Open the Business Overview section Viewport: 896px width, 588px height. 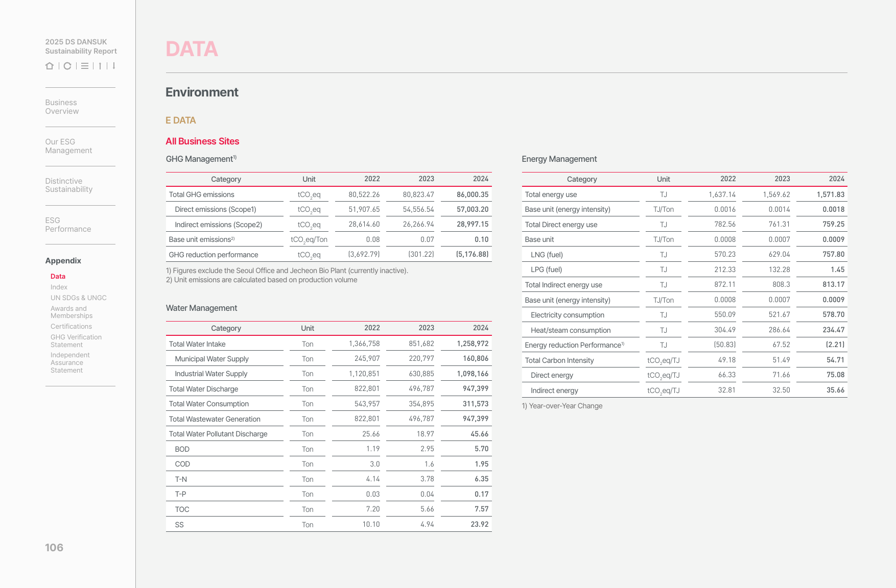62,107
